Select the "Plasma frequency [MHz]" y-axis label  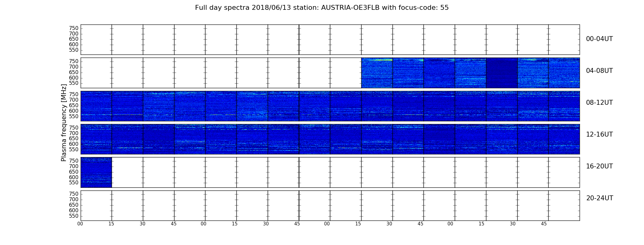64,123
